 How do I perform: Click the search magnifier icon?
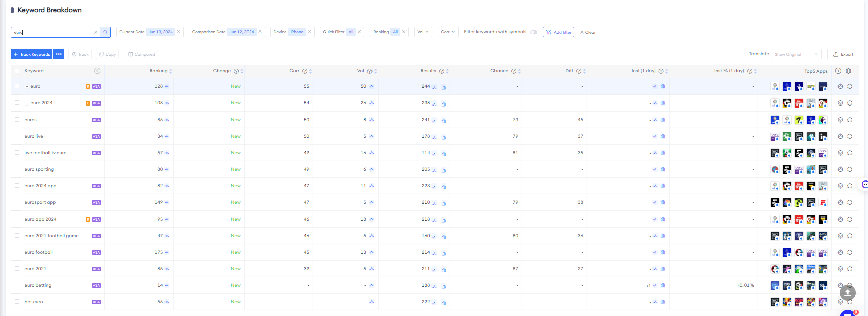point(105,32)
